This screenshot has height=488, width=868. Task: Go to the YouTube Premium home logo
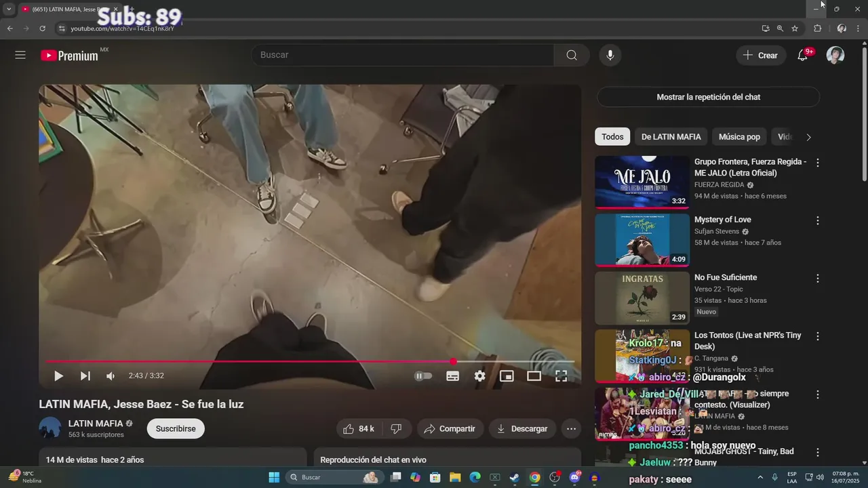point(70,56)
